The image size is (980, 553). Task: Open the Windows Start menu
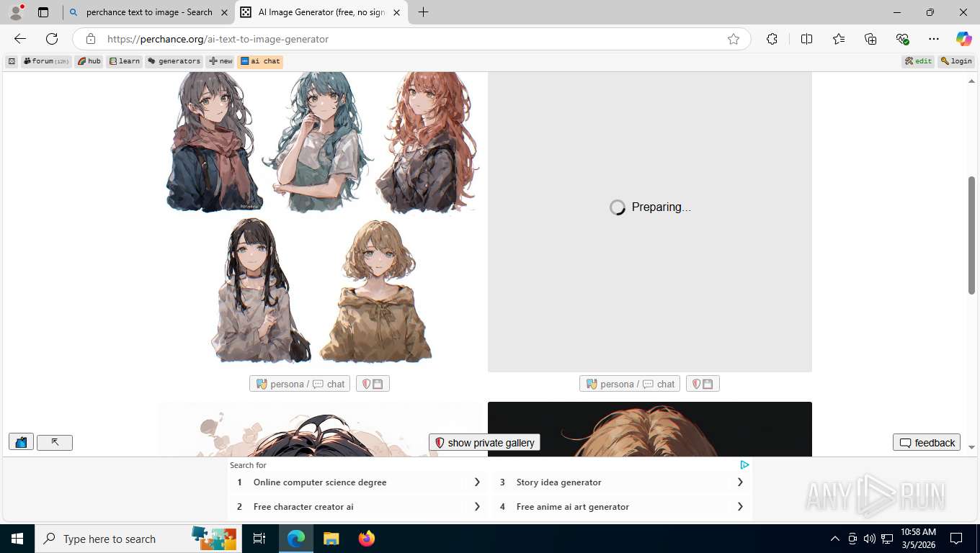(x=17, y=539)
